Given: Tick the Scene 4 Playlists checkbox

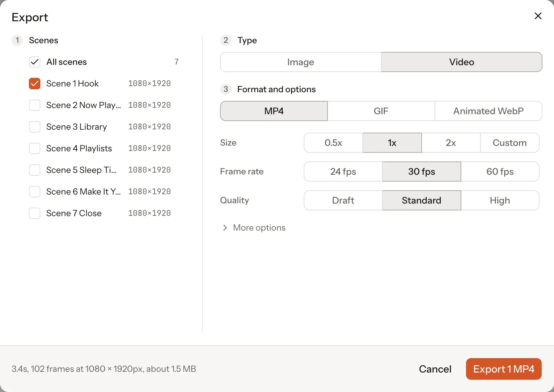Looking at the screenshot, I should [x=35, y=148].
